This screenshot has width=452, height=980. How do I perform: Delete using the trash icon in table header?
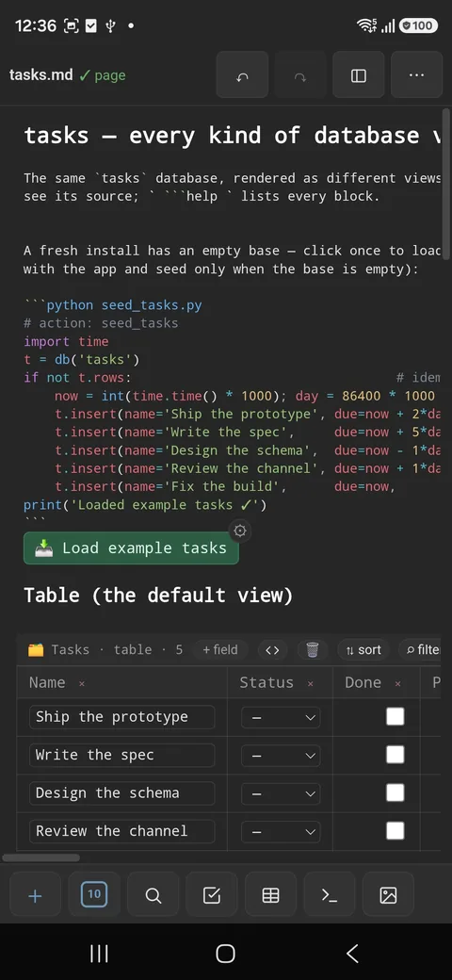[313, 650]
